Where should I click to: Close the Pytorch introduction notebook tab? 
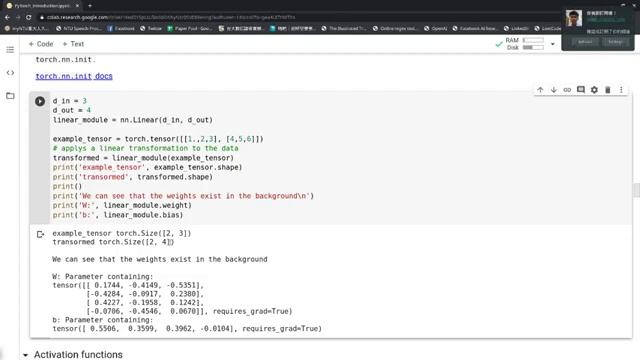pyautogui.click(x=77, y=6)
